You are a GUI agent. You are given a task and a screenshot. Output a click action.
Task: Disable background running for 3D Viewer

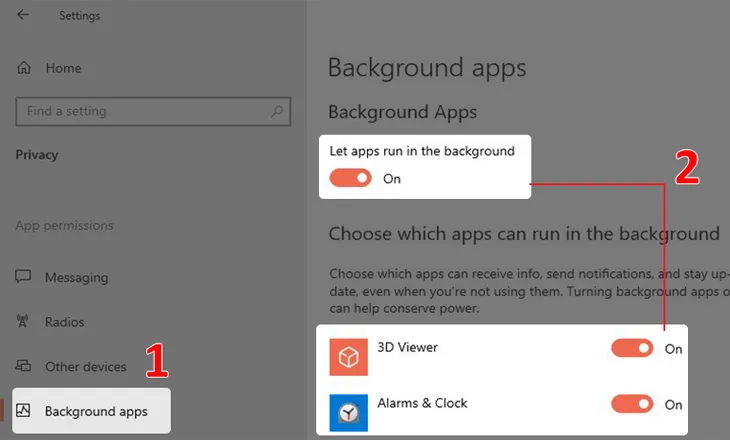tap(632, 348)
